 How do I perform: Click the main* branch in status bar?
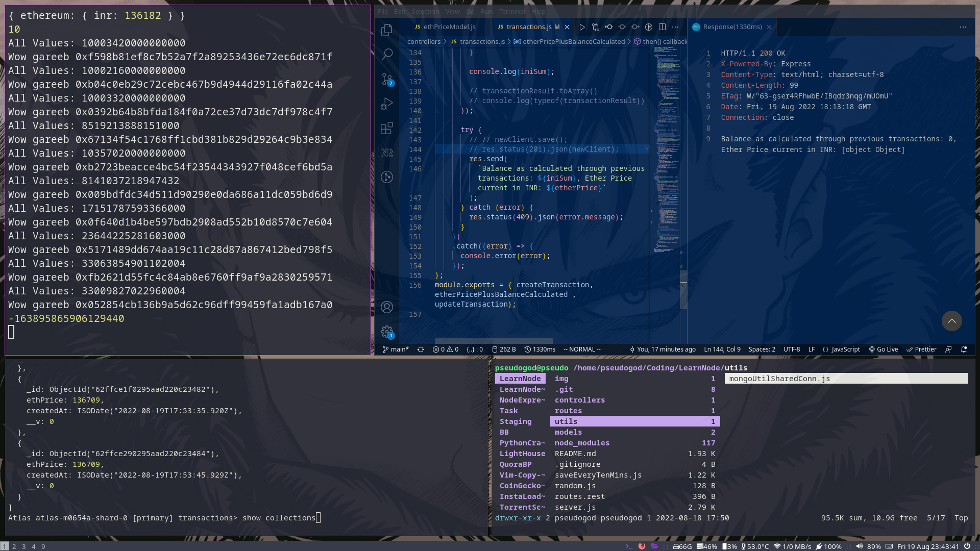[x=396, y=349]
